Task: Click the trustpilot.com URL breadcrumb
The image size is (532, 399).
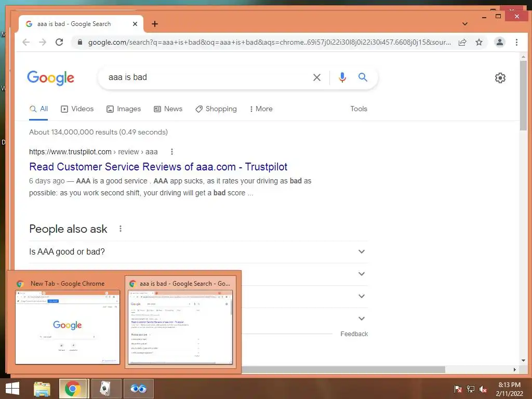Action: (94, 152)
